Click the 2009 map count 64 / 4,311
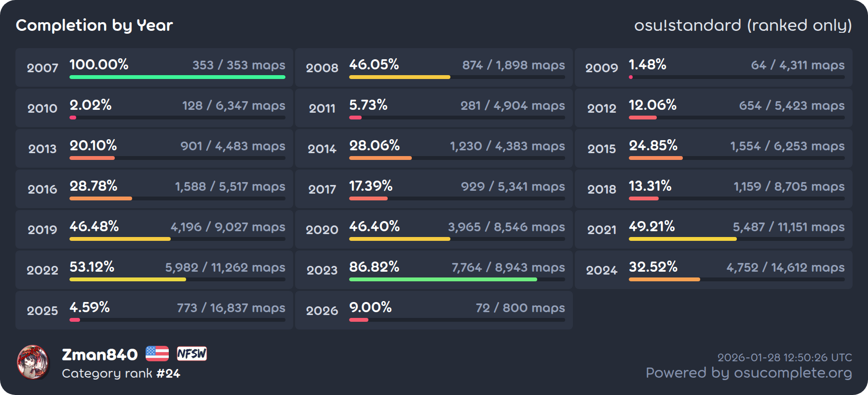Screen dimensions: 868x395 [x=798, y=65]
